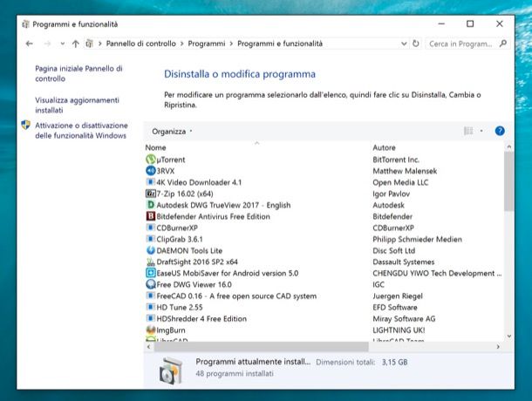
Task: Select Bitdefender Antivirus Free Edition entry
Action: click(x=213, y=216)
